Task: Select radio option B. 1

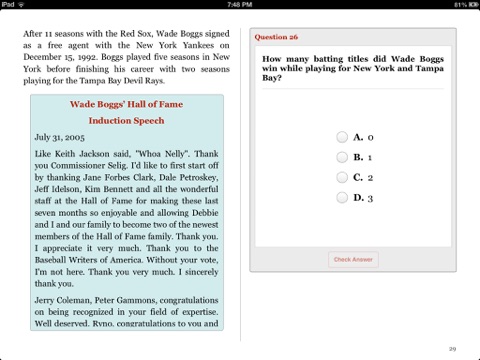Action: coord(342,157)
